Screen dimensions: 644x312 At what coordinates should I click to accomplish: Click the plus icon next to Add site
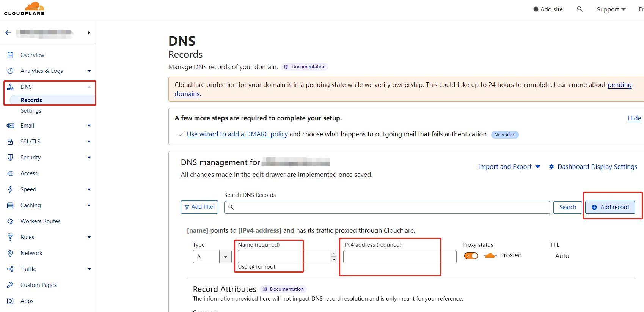[536, 9]
